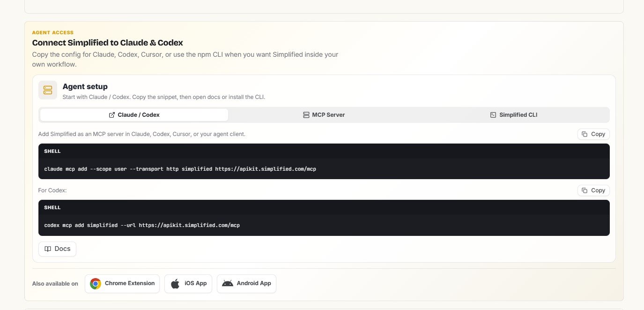Switch to the Claude / Codex tab
The image size is (644, 310).
(x=134, y=115)
